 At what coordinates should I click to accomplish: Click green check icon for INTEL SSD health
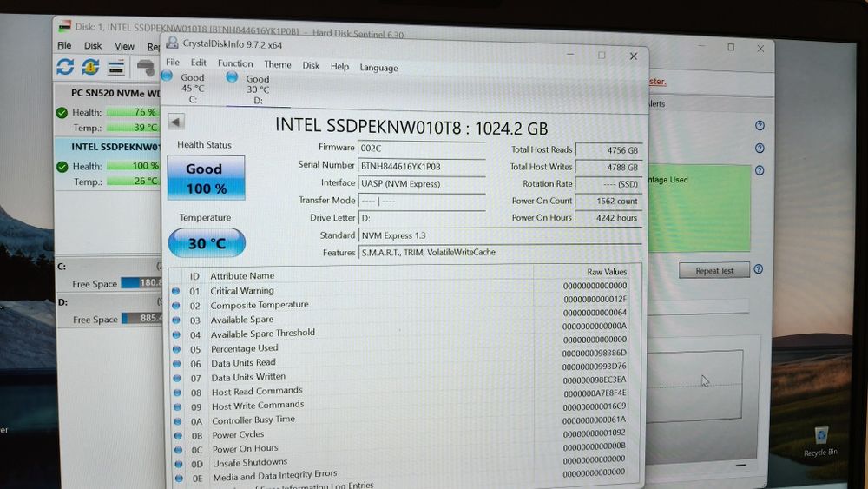[62, 166]
